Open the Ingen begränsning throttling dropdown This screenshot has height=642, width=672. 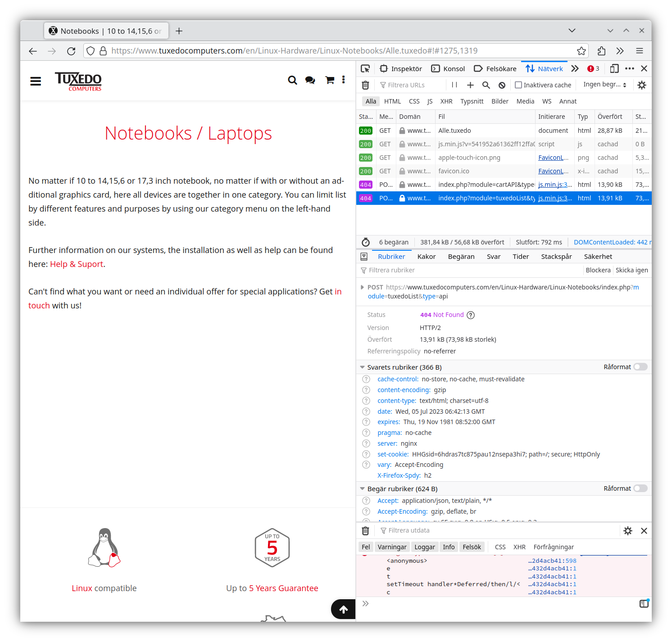point(604,85)
